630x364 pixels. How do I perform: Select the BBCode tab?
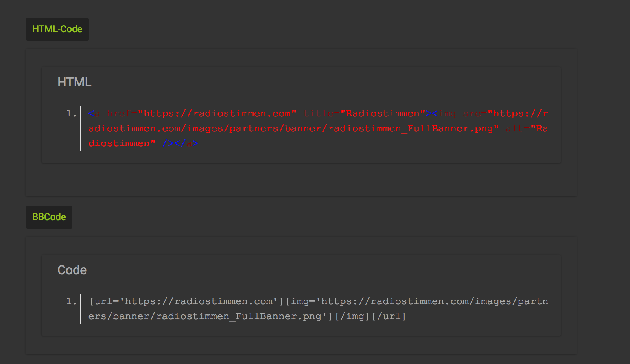pyautogui.click(x=49, y=217)
